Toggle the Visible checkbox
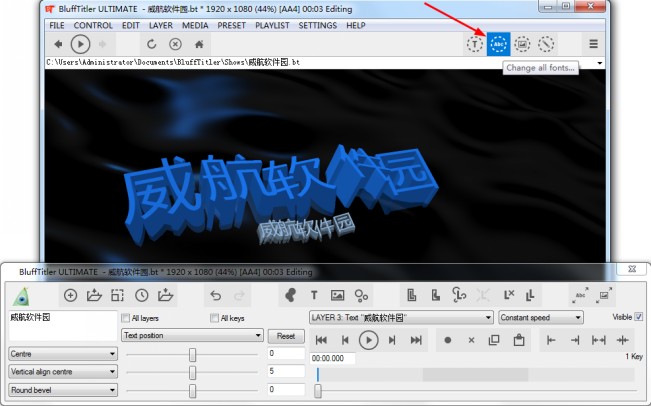 (x=639, y=317)
